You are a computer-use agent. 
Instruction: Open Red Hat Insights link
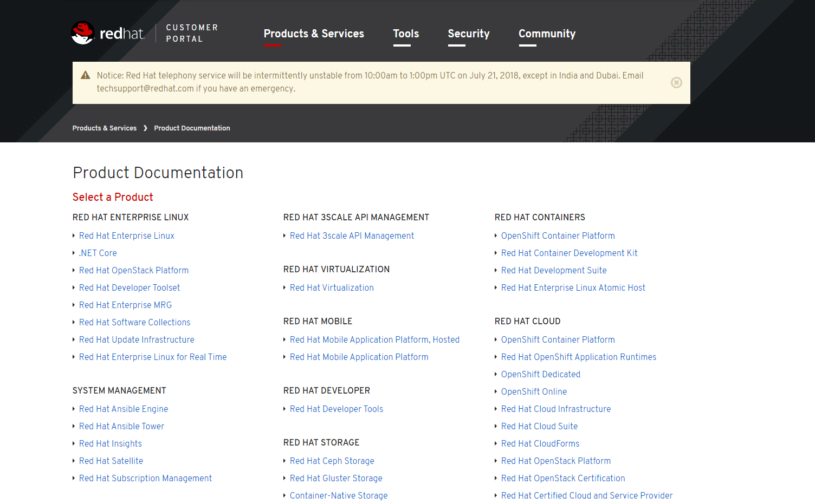[111, 444]
